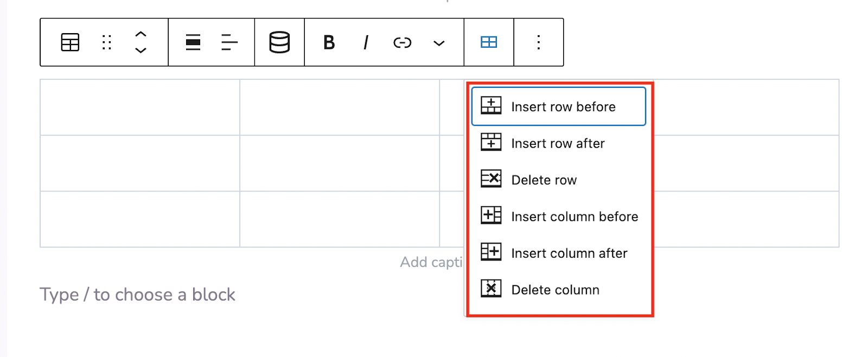Expand the more formatting options chevron
The height and width of the screenshot is (357, 868).
[439, 43]
